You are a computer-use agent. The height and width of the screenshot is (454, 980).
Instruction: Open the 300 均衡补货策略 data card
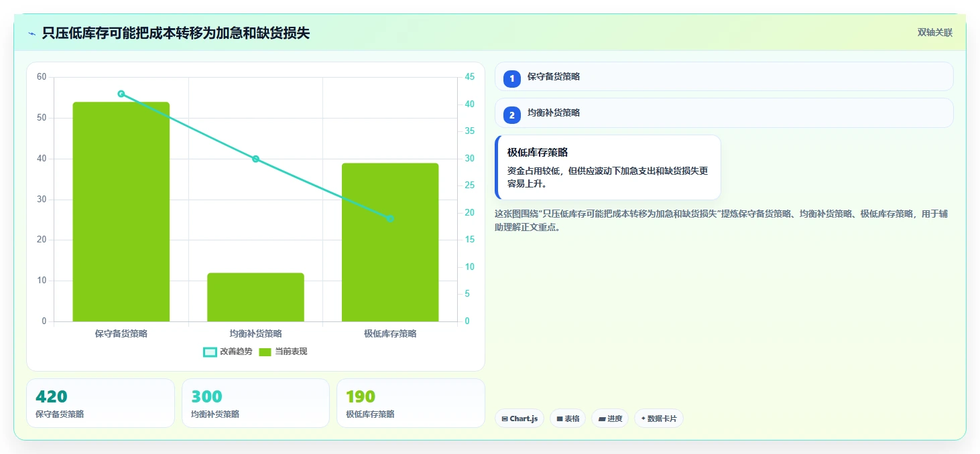(255, 403)
